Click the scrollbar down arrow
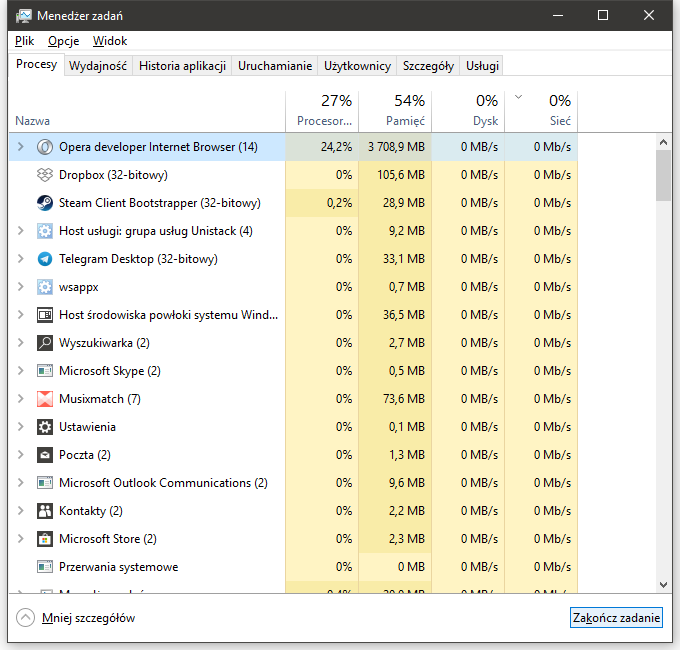 (663, 585)
